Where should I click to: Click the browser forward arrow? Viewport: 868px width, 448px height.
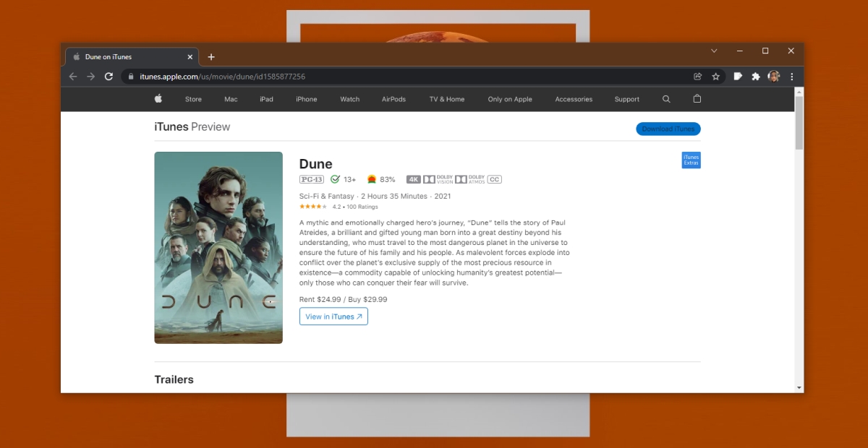[90, 76]
